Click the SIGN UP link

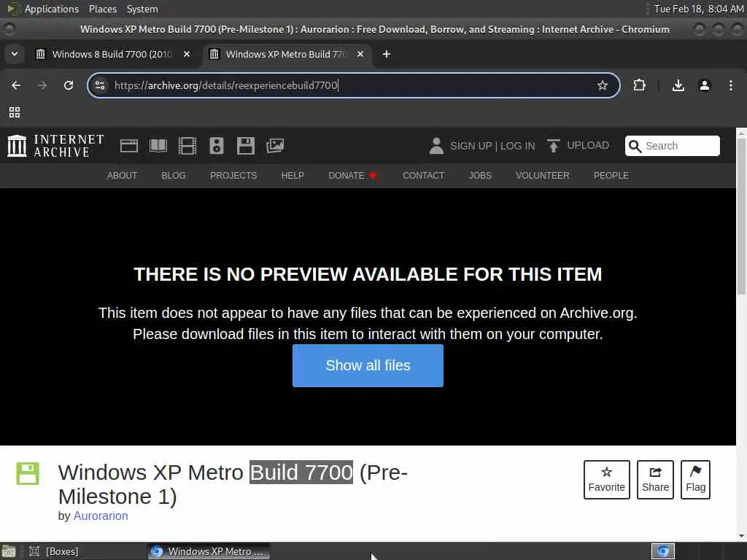click(471, 146)
